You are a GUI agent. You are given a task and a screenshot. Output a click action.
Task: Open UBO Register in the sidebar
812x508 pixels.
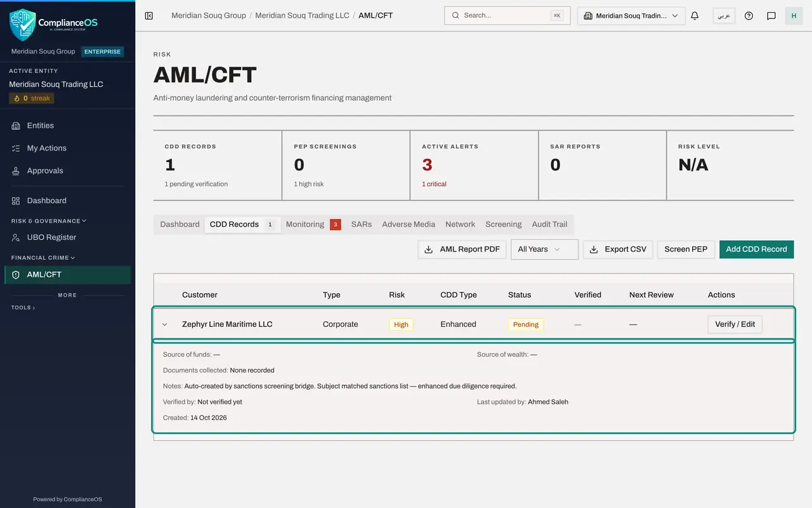(x=67, y=237)
